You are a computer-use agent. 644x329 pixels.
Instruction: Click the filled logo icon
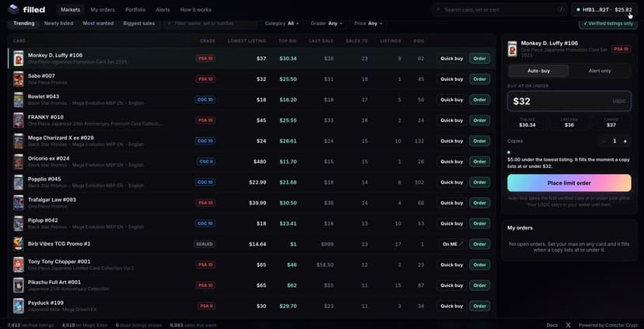tap(13, 9)
